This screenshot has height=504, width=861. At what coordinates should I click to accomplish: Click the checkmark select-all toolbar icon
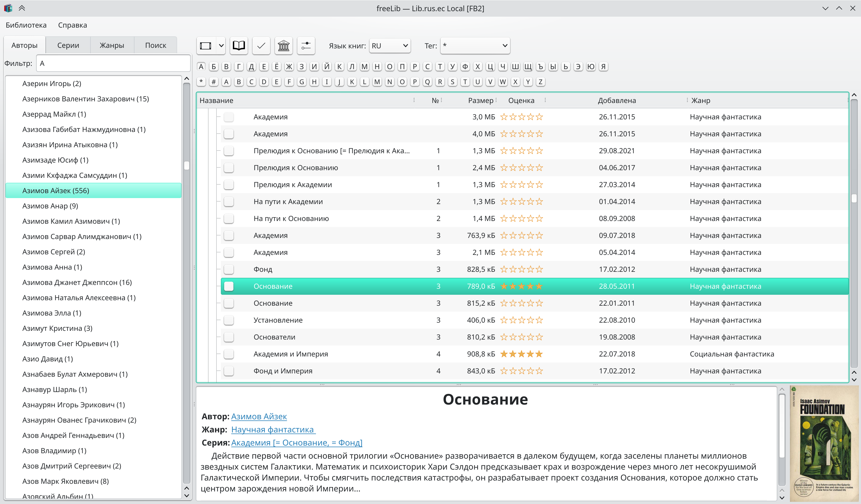(261, 46)
